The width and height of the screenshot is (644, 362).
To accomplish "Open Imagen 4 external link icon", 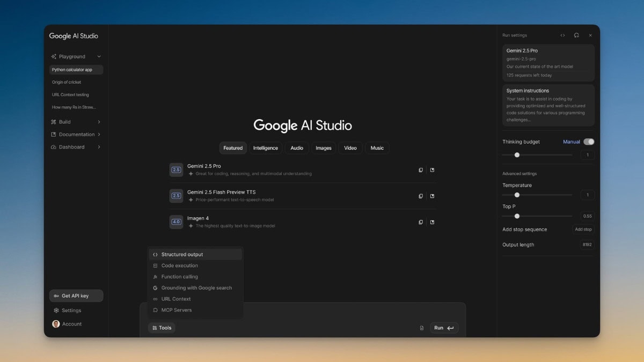I will coord(432,222).
